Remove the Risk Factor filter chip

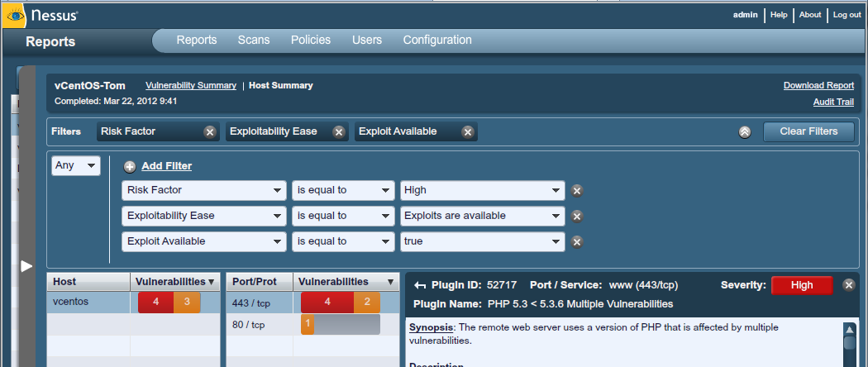tap(209, 131)
